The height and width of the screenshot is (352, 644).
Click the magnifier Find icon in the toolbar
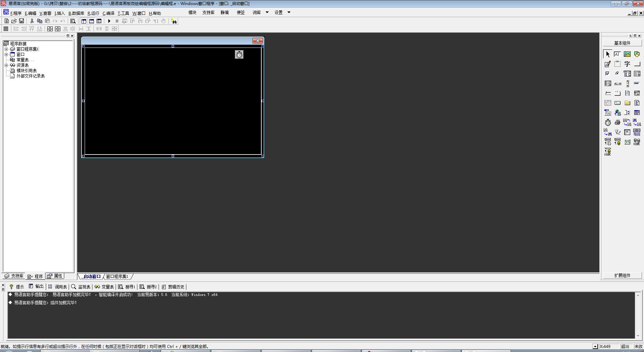73,21
